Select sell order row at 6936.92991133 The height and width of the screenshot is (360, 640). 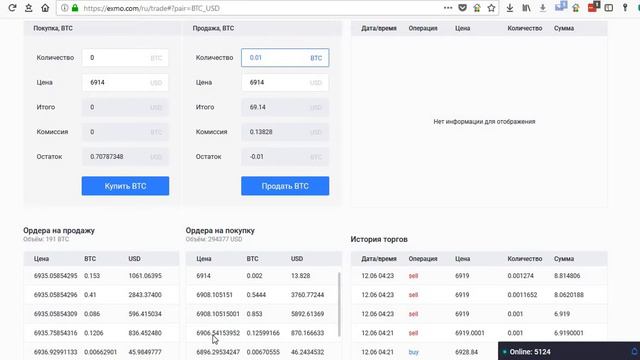101,352
